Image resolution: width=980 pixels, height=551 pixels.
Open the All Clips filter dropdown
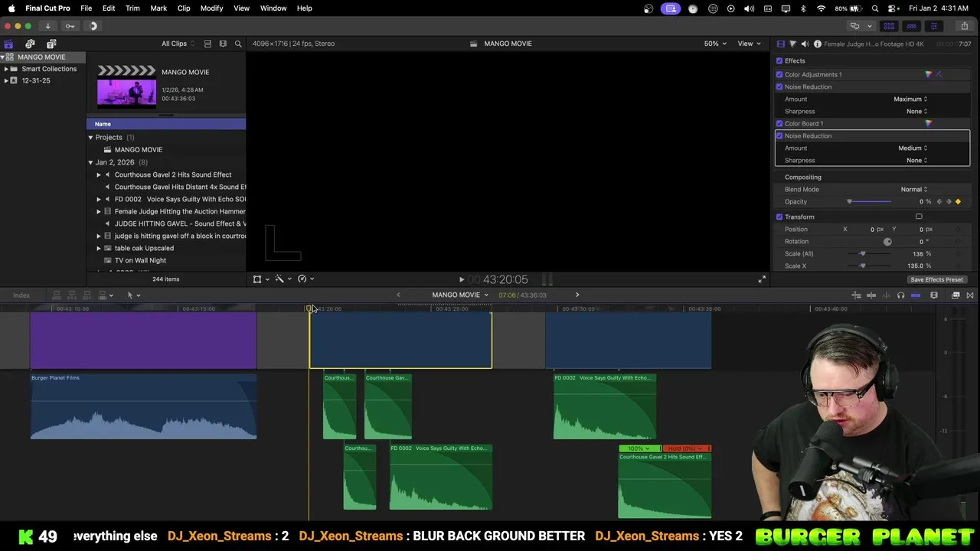(178, 44)
